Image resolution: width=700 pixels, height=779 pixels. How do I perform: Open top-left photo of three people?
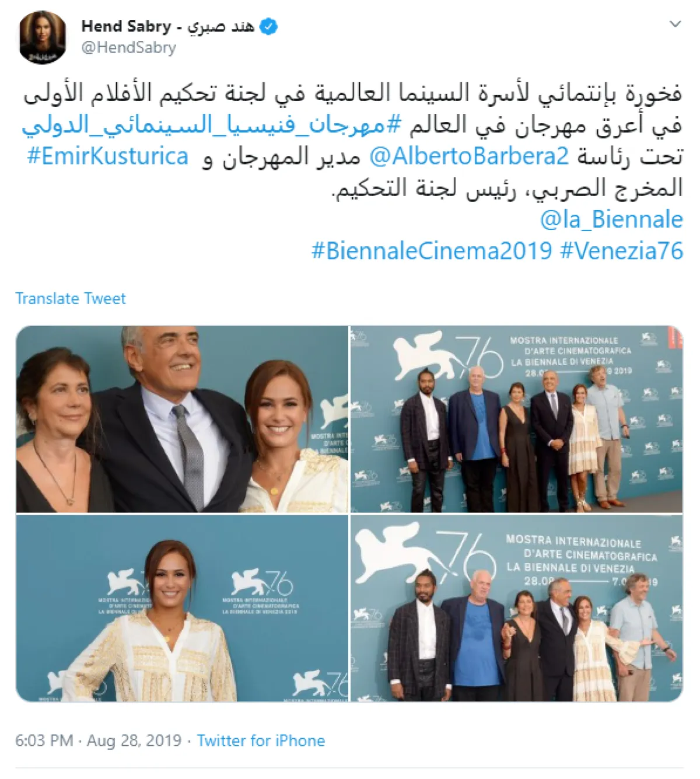pyautogui.click(x=182, y=419)
